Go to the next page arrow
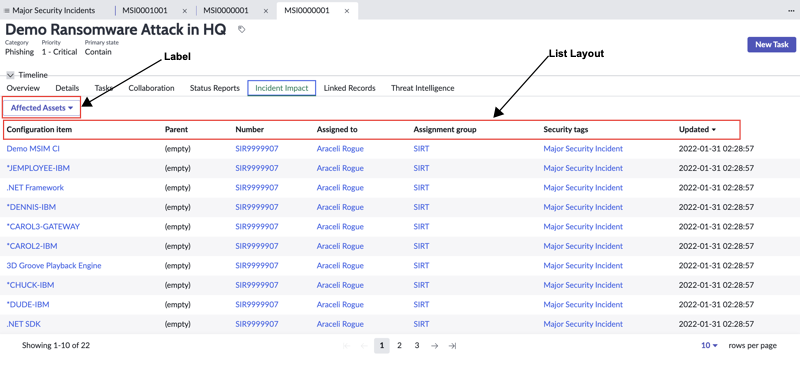Image resolution: width=800 pixels, height=388 pixels. 434,346
